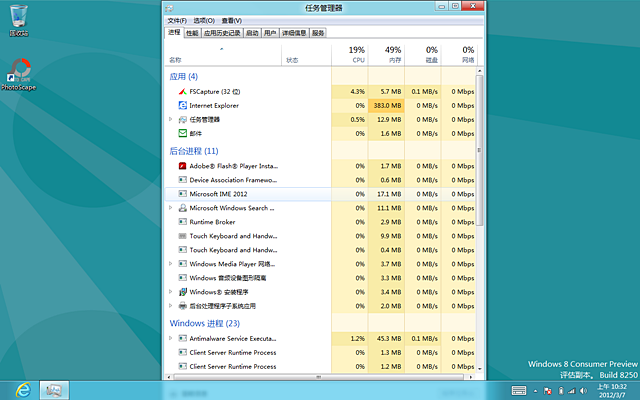Image resolution: width=640 pixels, height=400 pixels.
Task: Click the 任务管理器 row icon in 应用 group
Action: pos(182,120)
